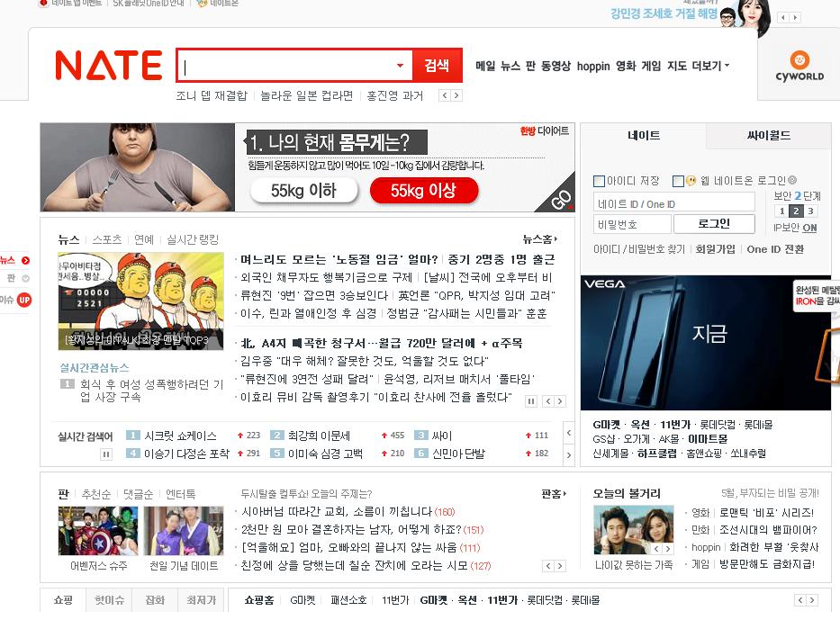Show previous shopping links page
The image size is (840, 629).
click(x=800, y=600)
